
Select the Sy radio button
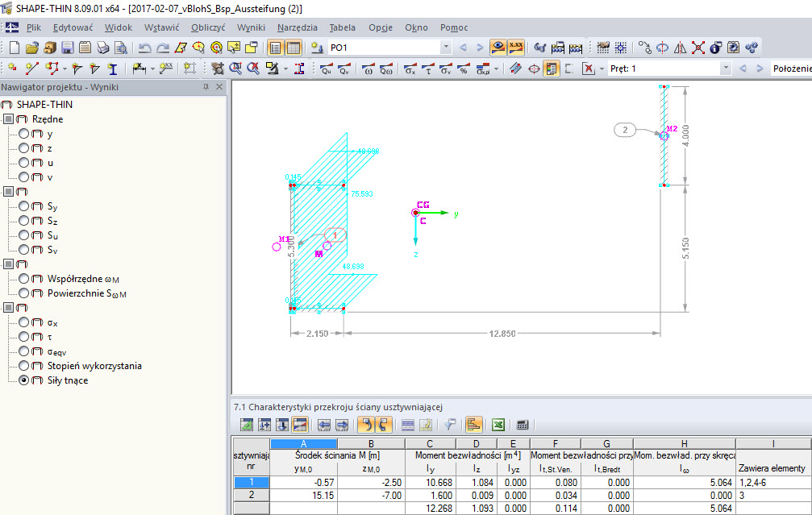(x=24, y=206)
